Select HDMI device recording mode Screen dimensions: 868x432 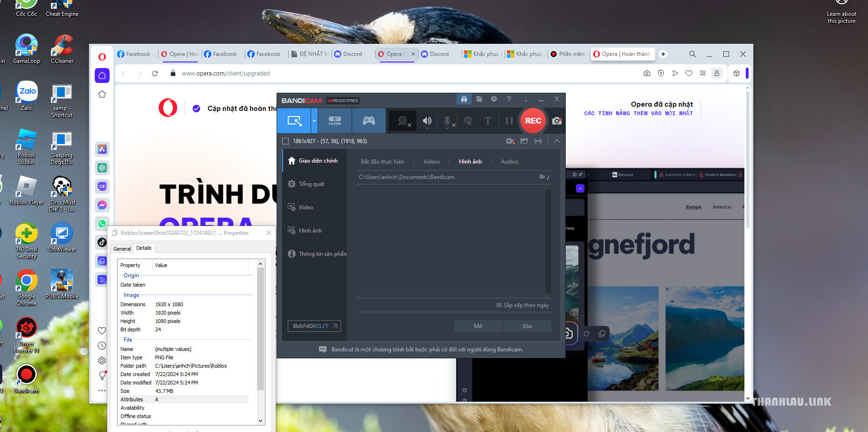(335, 121)
